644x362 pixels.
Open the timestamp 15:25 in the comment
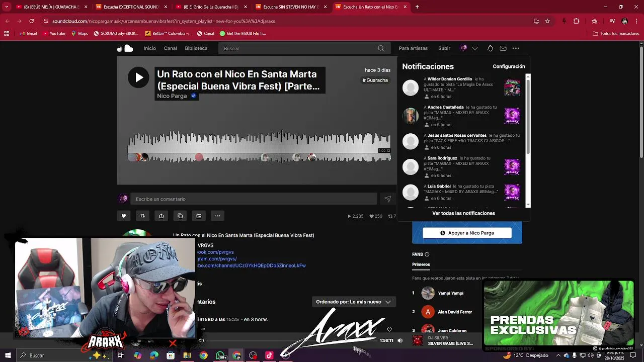(232, 319)
